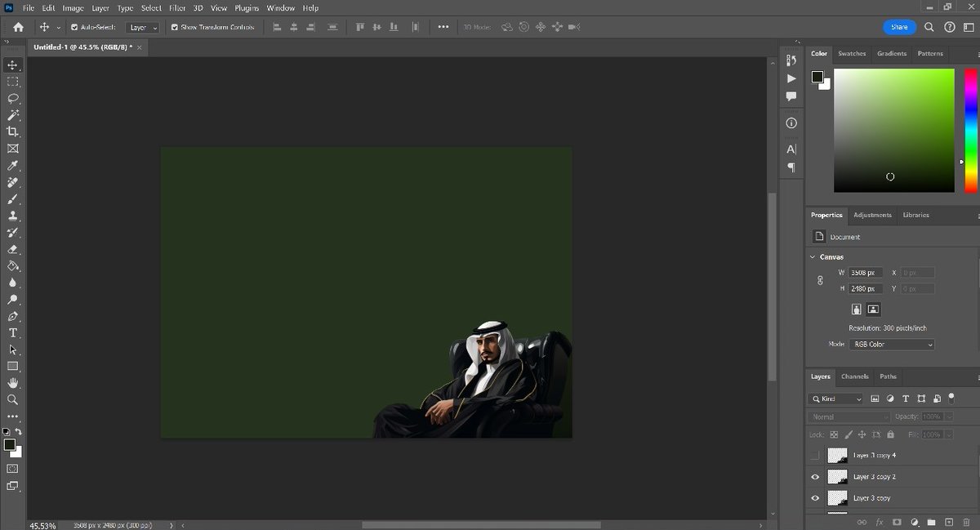Open the Plugins menu
The height and width of the screenshot is (530, 980).
pos(247,7)
